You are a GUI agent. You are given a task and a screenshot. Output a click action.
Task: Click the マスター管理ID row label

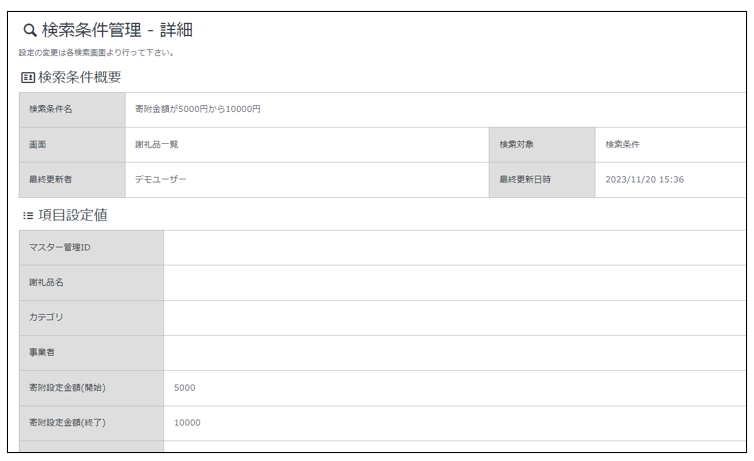tap(91, 247)
